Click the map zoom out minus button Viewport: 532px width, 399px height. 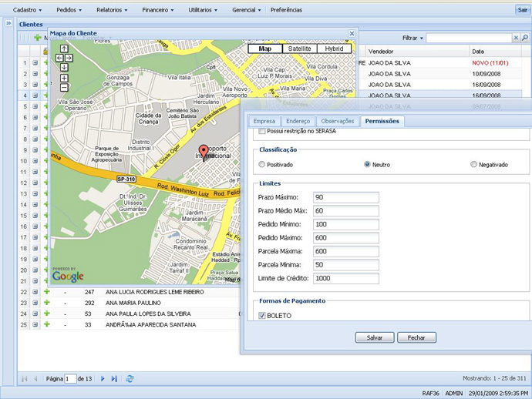[64, 88]
